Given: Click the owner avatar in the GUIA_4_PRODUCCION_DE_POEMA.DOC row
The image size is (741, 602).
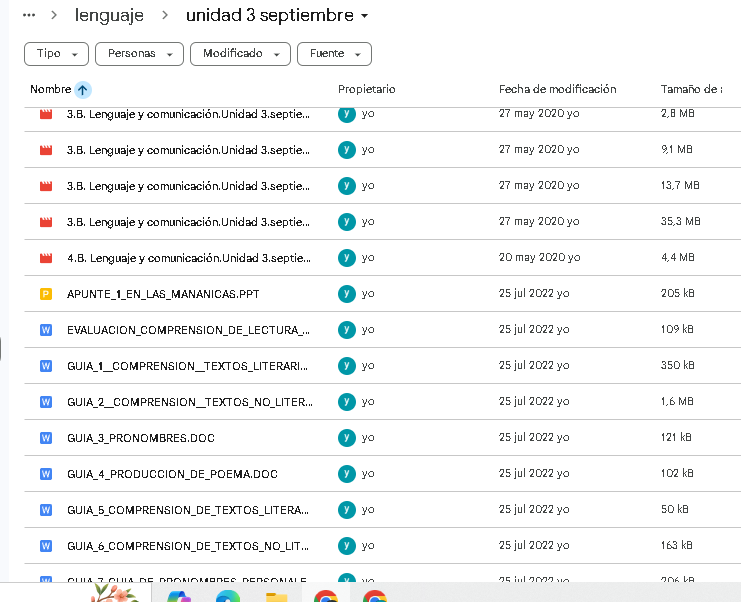Looking at the screenshot, I should [x=347, y=473].
